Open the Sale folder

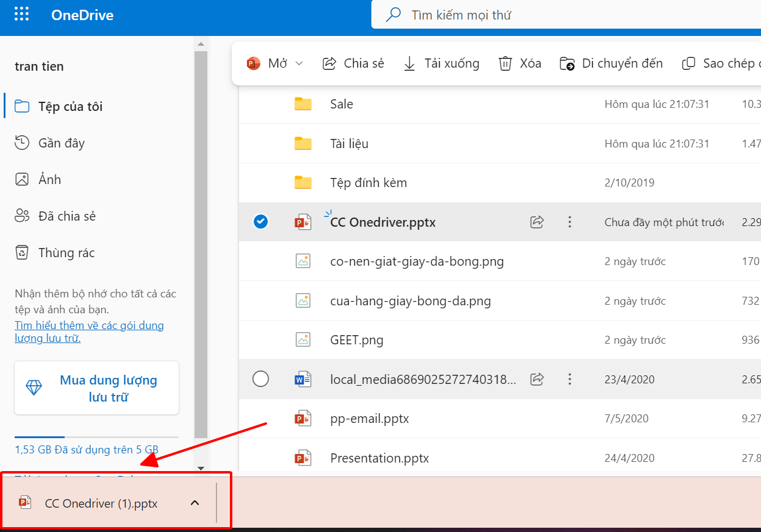click(x=341, y=104)
